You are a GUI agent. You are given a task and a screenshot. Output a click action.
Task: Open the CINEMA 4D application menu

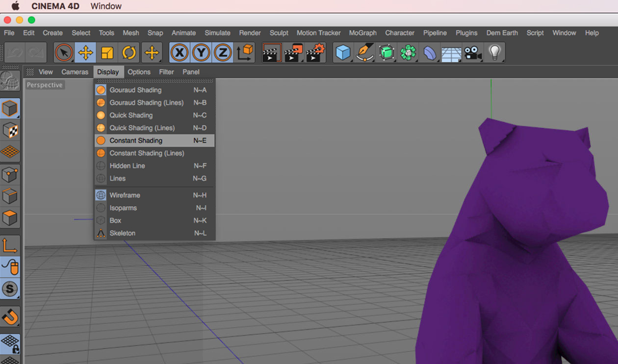pos(55,6)
